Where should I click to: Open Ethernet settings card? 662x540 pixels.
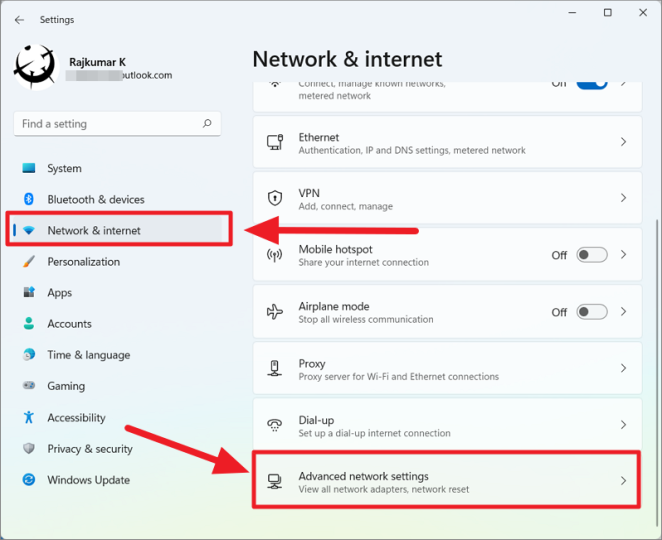click(x=447, y=142)
